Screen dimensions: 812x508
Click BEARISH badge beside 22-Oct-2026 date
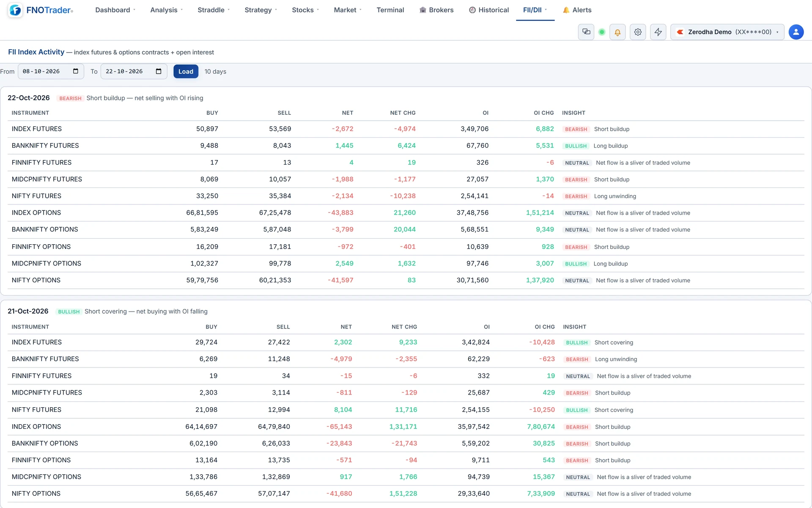click(x=70, y=98)
